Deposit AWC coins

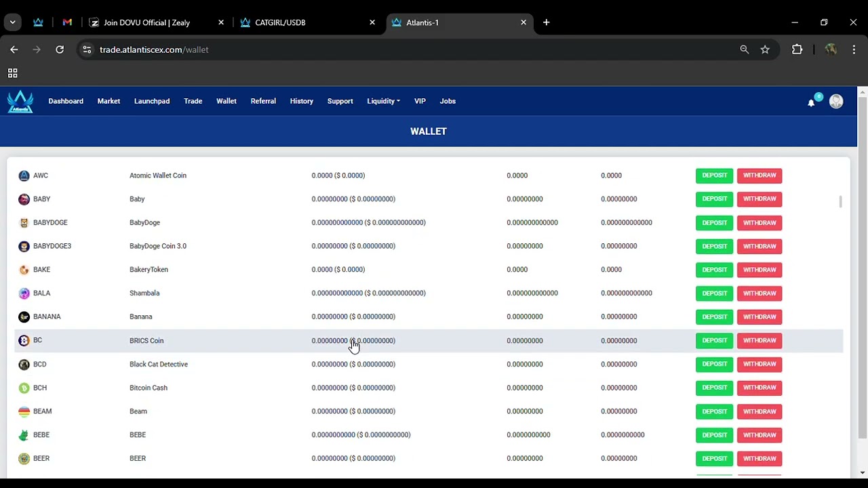[x=715, y=176]
